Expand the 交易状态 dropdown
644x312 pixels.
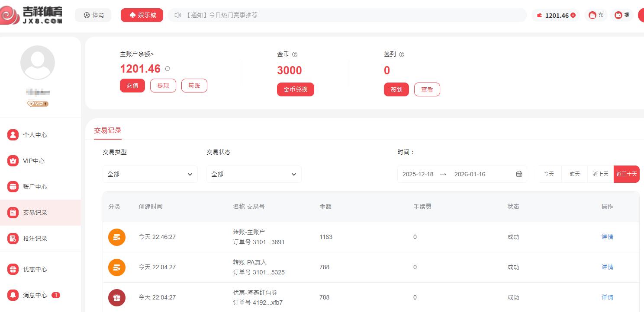254,174
